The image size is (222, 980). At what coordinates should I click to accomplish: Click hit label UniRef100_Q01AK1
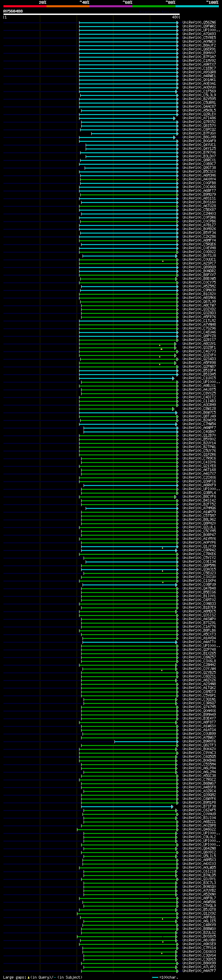point(199,80)
